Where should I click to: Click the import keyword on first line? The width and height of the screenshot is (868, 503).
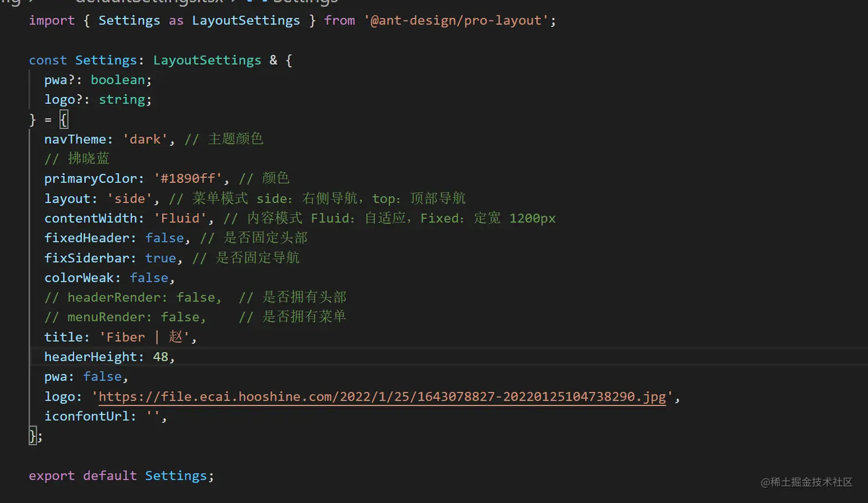point(52,21)
